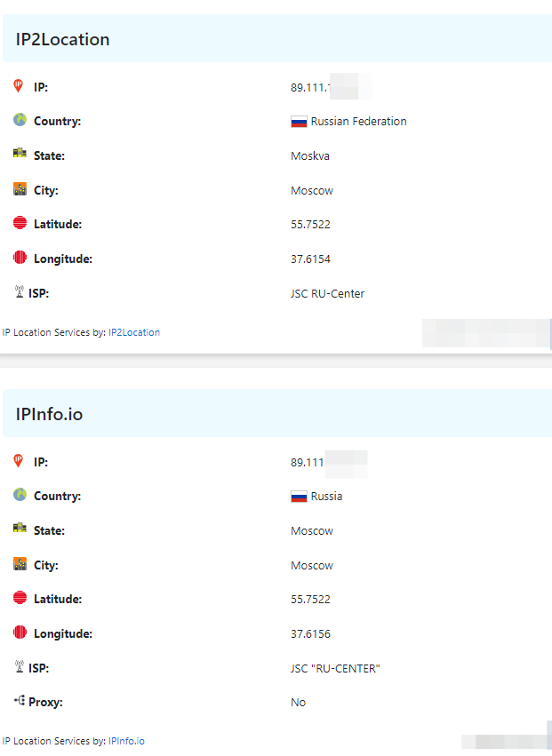Select the Moscow city value in IP2Location
Image resolution: width=552 pixels, height=756 pixels.
click(312, 191)
